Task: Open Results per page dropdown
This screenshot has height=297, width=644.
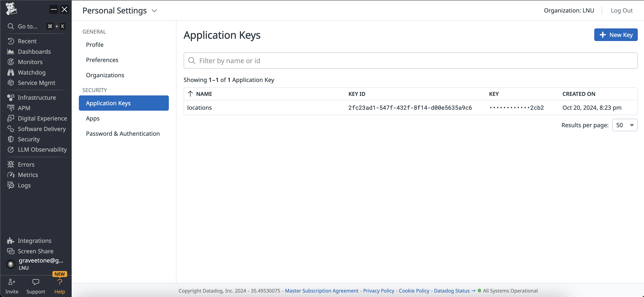Action: [x=625, y=125]
